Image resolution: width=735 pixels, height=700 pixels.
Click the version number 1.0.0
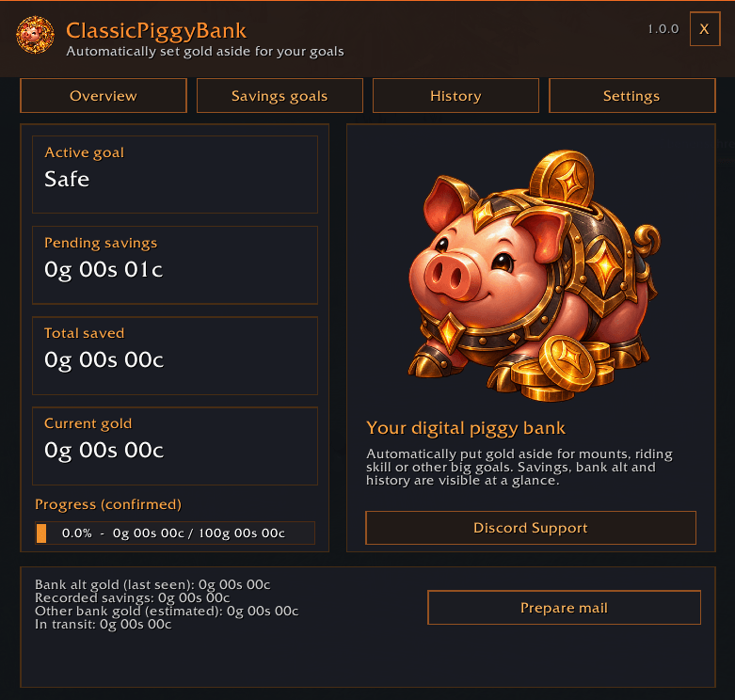pos(663,29)
